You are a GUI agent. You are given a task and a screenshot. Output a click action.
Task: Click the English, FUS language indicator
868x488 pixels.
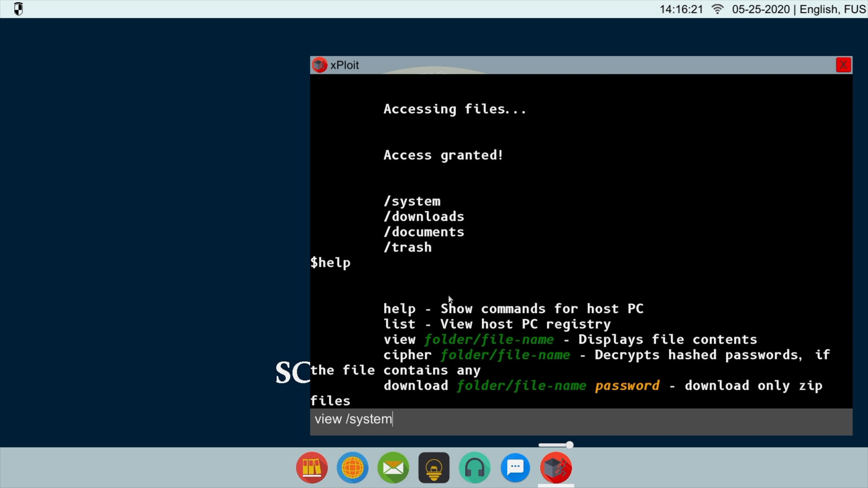point(832,9)
